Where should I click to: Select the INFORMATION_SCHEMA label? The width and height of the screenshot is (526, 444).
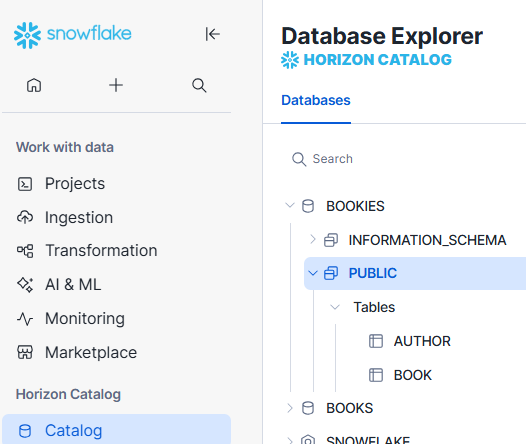[427, 240]
